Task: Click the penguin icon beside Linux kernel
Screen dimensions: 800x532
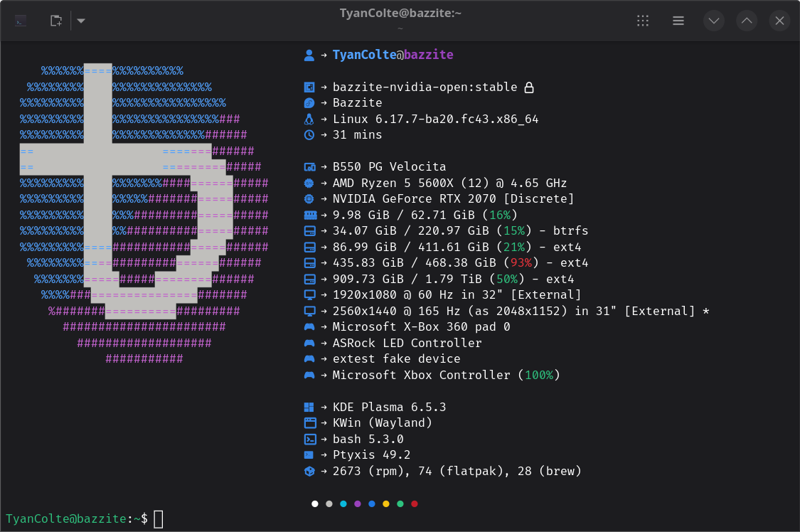Action: (309, 119)
